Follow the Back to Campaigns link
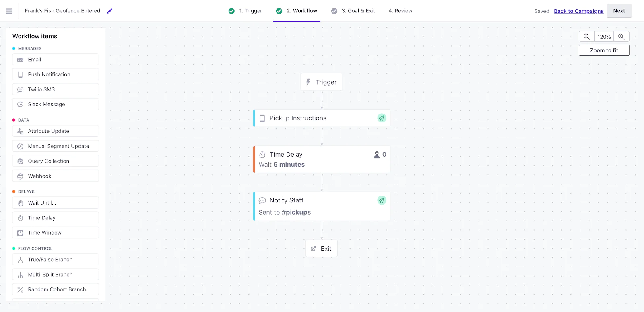Viewport: 644px width, 312px height. coord(578,11)
